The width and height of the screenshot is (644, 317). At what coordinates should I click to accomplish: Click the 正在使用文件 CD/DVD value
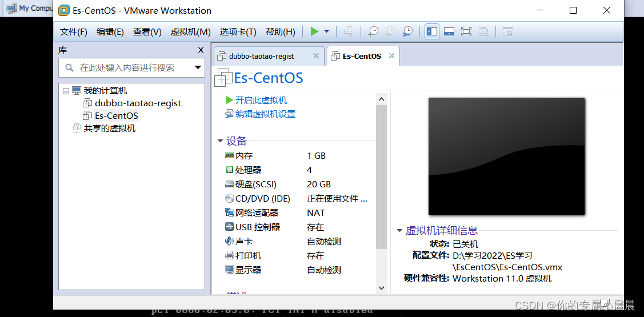[x=337, y=199]
